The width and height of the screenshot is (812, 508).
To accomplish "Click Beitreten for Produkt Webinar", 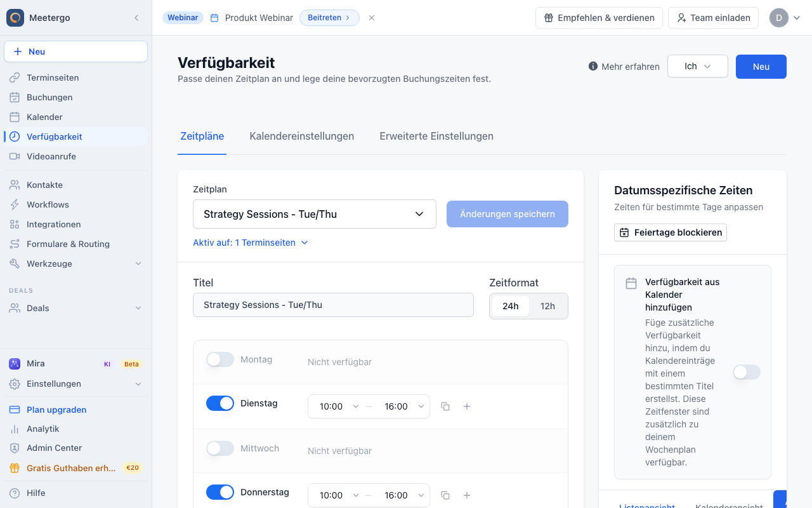I will (x=329, y=18).
